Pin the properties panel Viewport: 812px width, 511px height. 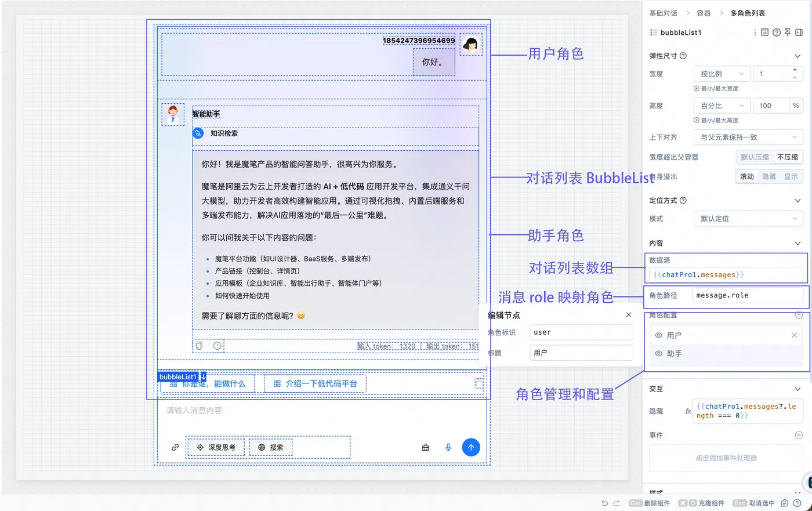(x=788, y=32)
